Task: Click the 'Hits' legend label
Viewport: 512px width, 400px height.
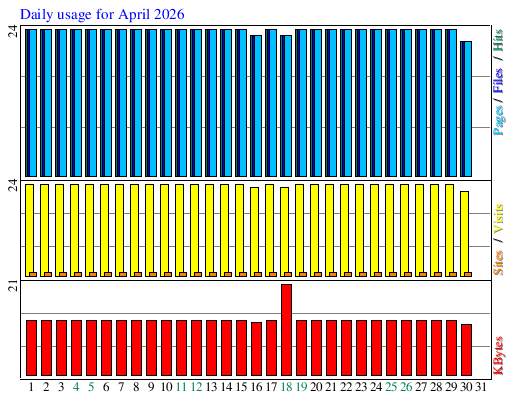Action: point(498,40)
